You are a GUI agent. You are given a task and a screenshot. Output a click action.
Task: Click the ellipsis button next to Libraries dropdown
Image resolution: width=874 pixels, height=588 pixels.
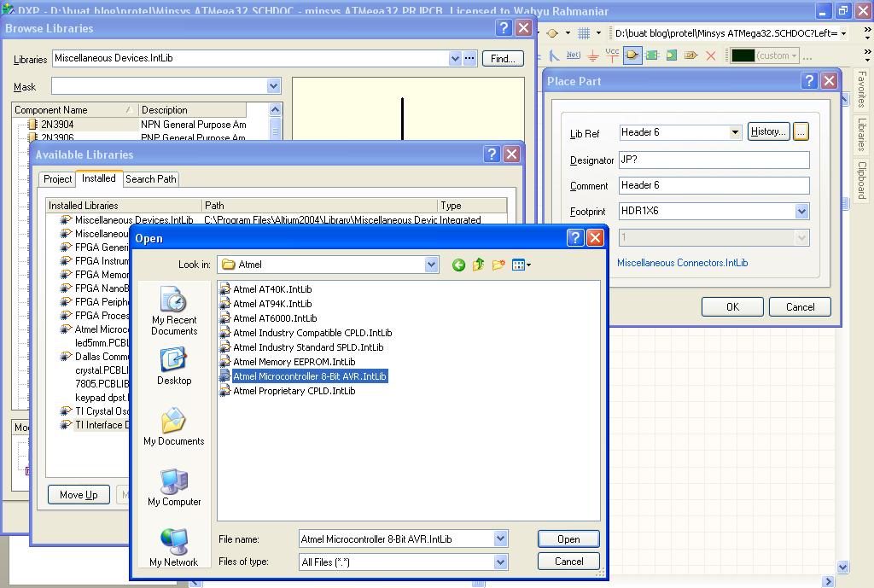tap(470, 58)
